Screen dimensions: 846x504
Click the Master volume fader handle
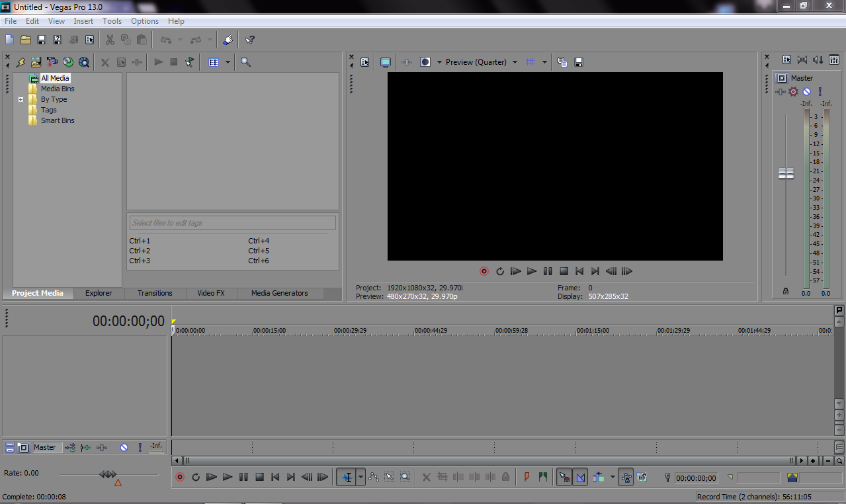[x=786, y=174]
